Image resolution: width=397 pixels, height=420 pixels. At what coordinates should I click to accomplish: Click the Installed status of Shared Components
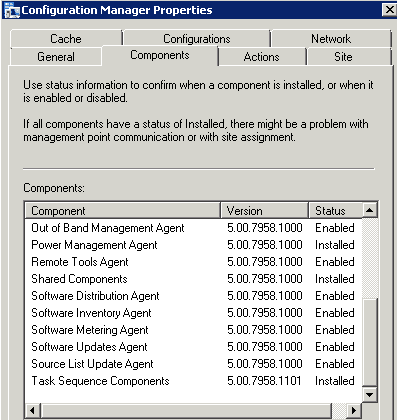[x=335, y=279]
